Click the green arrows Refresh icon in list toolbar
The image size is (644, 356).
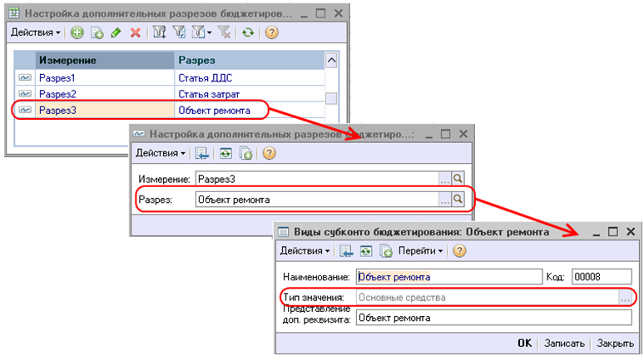pos(247,32)
